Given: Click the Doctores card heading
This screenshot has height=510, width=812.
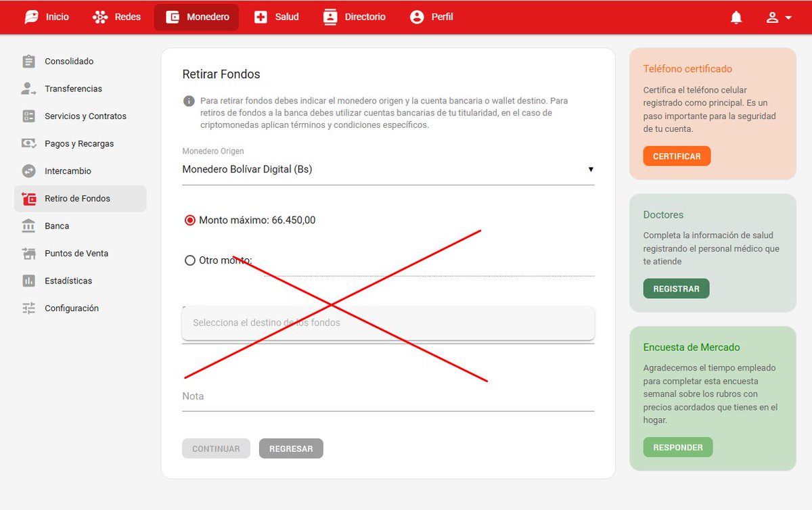Looking at the screenshot, I should pyautogui.click(x=663, y=215).
